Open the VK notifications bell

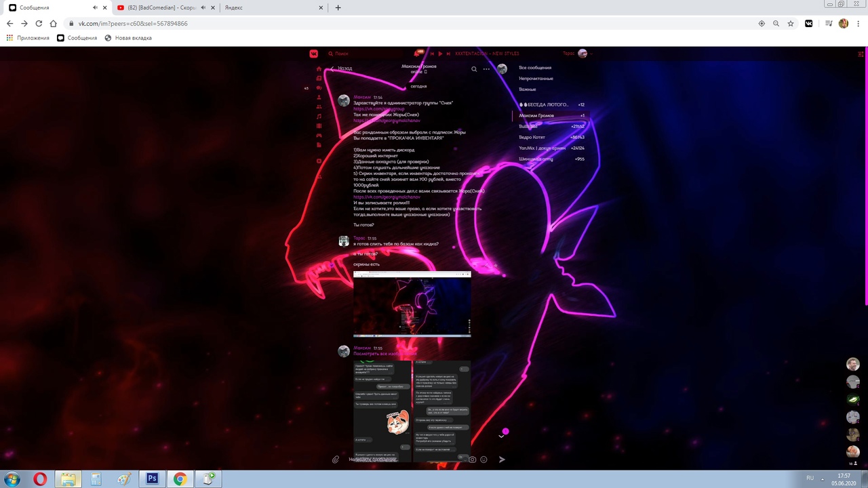click(418, 54)
